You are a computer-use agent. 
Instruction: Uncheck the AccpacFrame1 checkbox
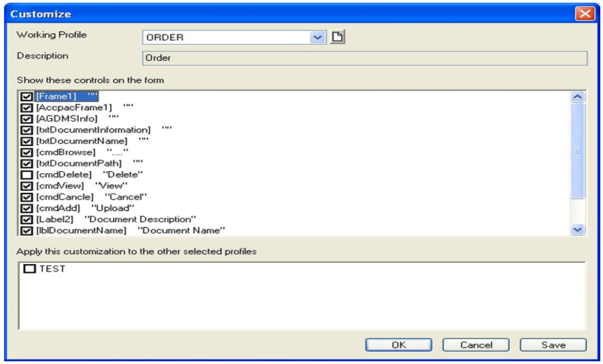click(x=27, y=107)
